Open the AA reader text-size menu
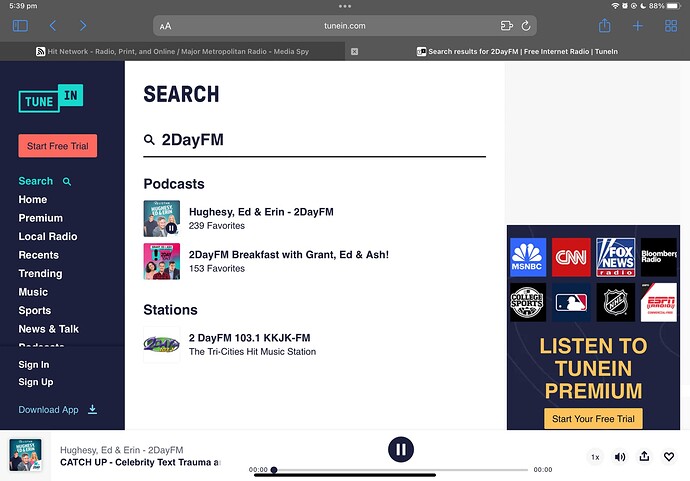 click(165, 26)
